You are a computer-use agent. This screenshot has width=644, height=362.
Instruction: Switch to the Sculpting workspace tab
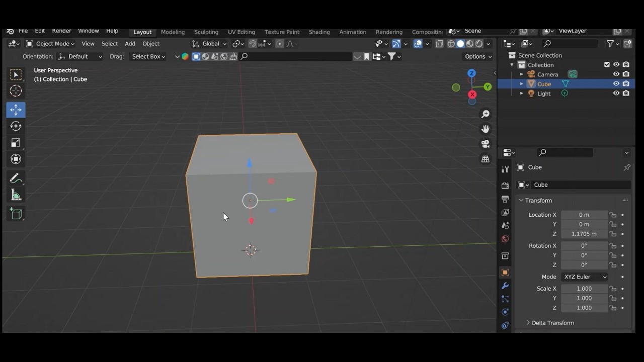[x=206, y=32]
